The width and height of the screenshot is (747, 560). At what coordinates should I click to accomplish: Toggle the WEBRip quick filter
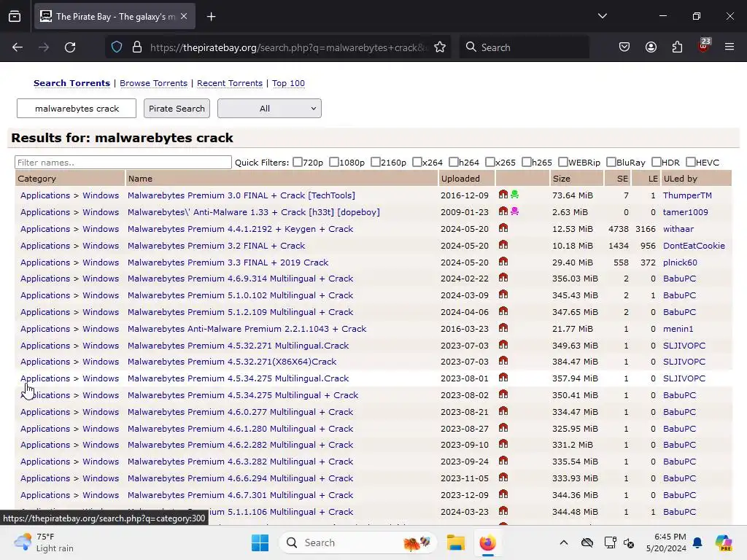(562, 162)
